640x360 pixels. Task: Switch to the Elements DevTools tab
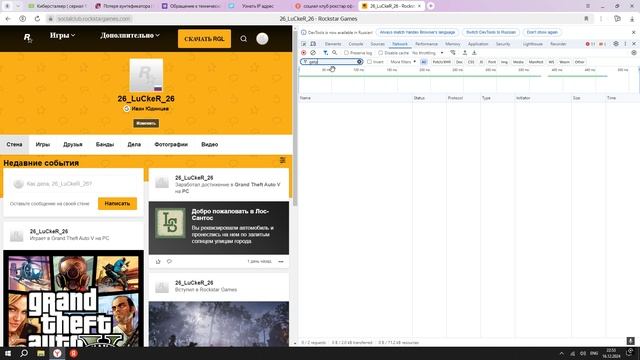(x=333, y=44)
